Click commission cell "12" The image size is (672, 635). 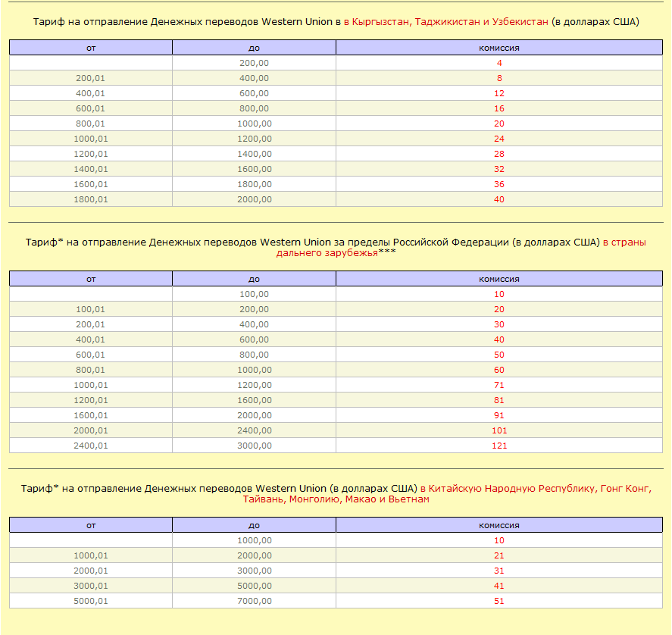(499, 93)
